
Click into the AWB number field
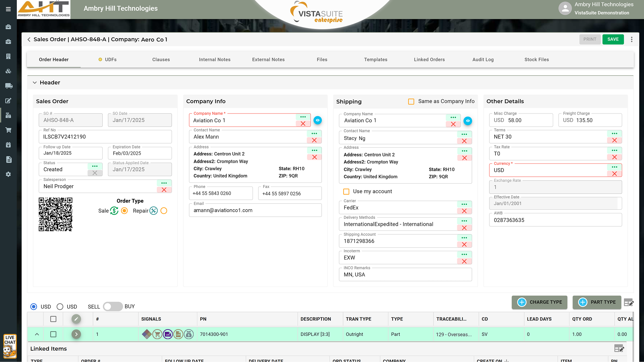(x=555, y=220)
